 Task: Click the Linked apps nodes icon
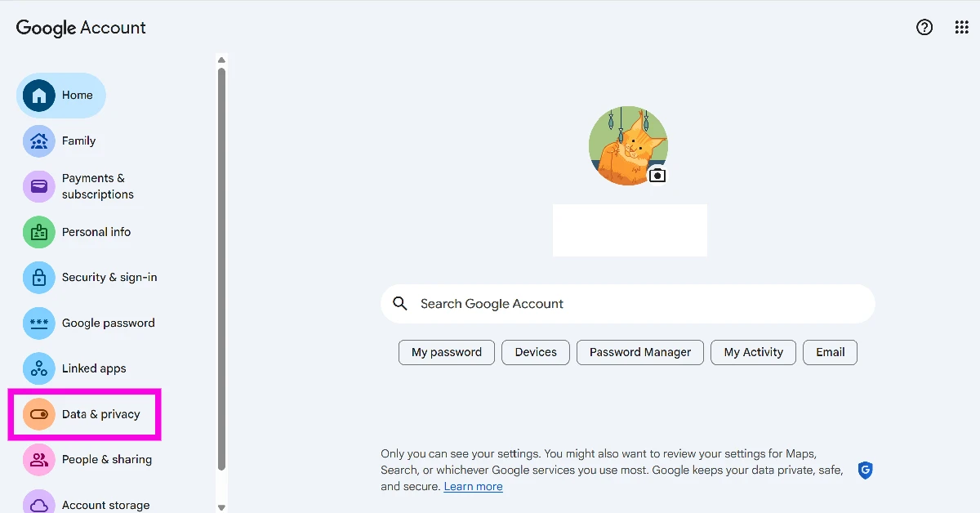(38, 368)
